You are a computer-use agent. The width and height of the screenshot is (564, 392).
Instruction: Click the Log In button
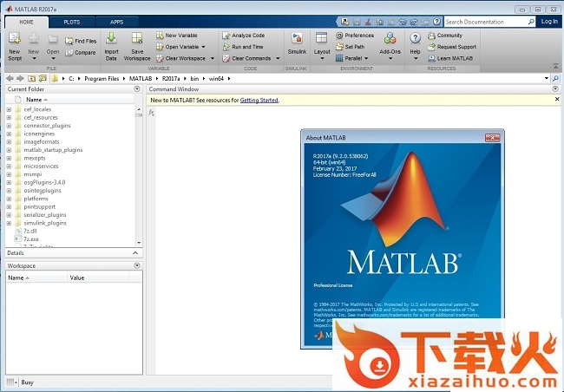(549, 22)
